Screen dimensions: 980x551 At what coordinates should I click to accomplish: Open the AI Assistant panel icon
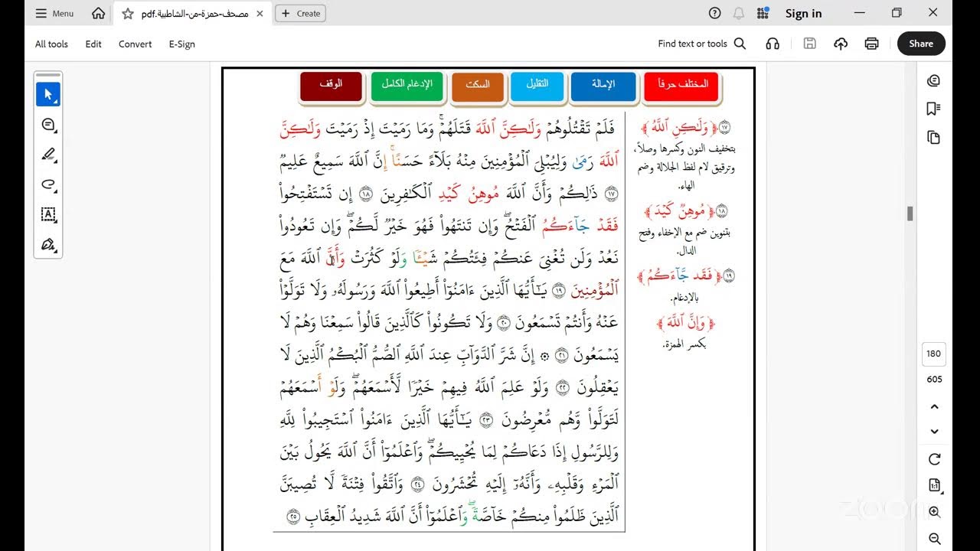click(x=933, y=80)
